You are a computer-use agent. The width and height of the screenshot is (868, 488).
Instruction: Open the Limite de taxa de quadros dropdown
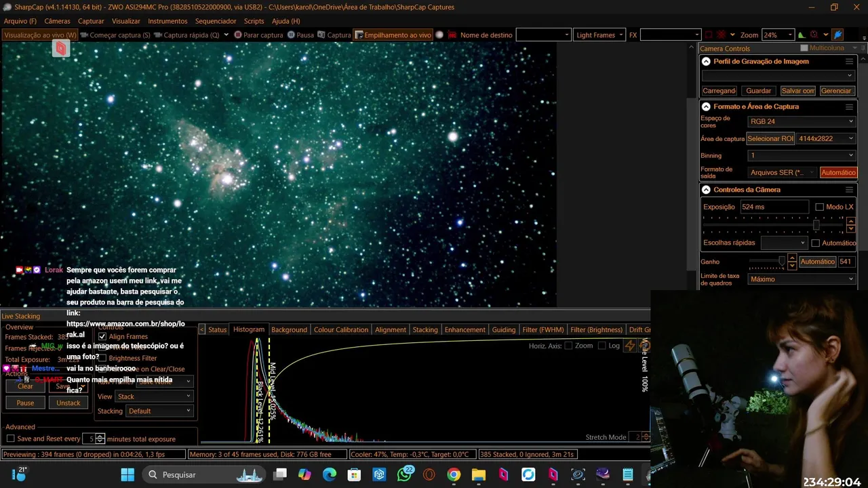pos(801,279)
